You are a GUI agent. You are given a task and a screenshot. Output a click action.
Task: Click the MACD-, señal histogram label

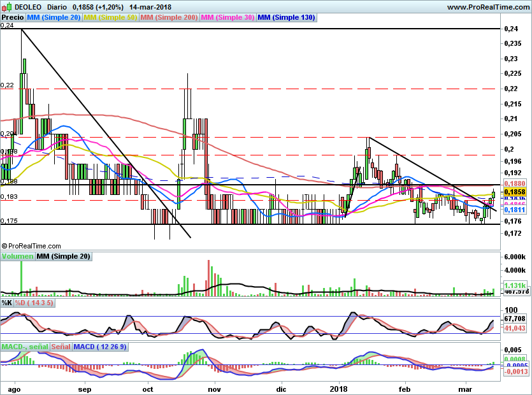point(25,347)
